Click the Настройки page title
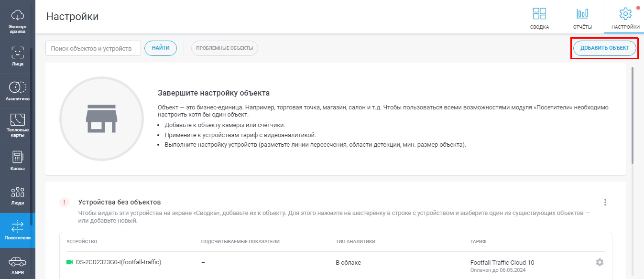Image resolution: width=644 pixels, height=279 pixels. click(x=72, y=17)
